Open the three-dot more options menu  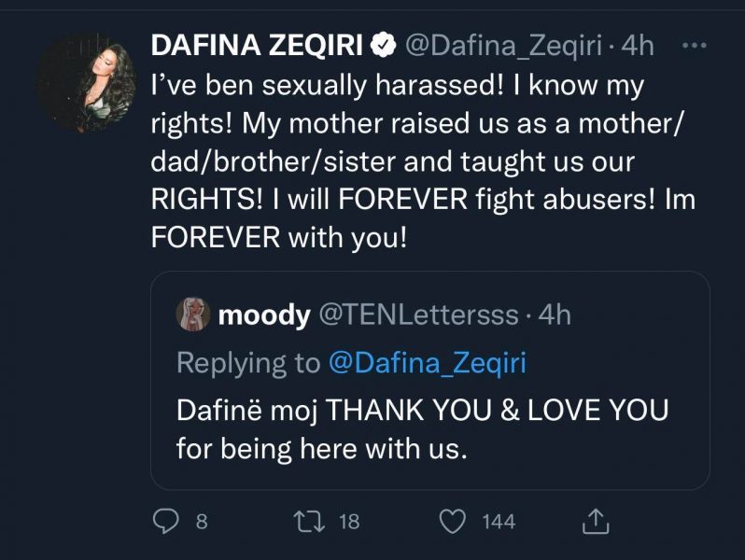(x=696, y=44)
